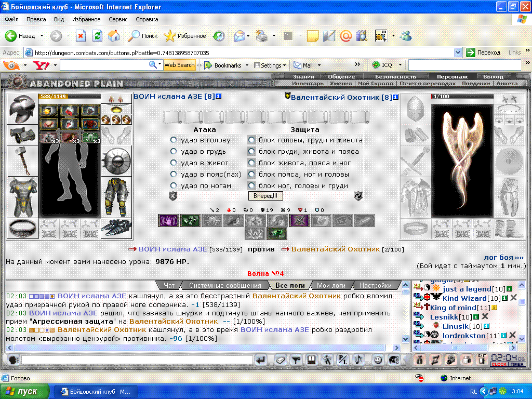
Task: Click the chat message input field
Action: 137,360
